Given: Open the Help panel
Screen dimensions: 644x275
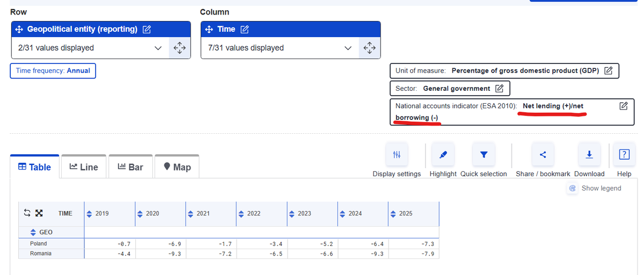Looking at the screenshot, I should 624,155.
